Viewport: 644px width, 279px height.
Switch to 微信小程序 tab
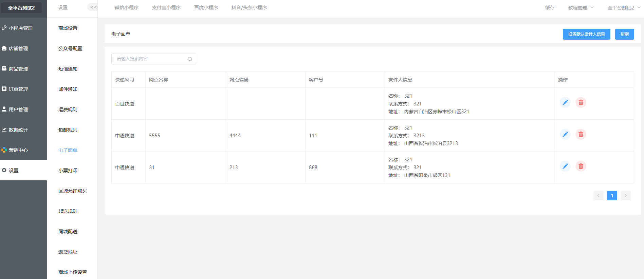pos(127,7)
